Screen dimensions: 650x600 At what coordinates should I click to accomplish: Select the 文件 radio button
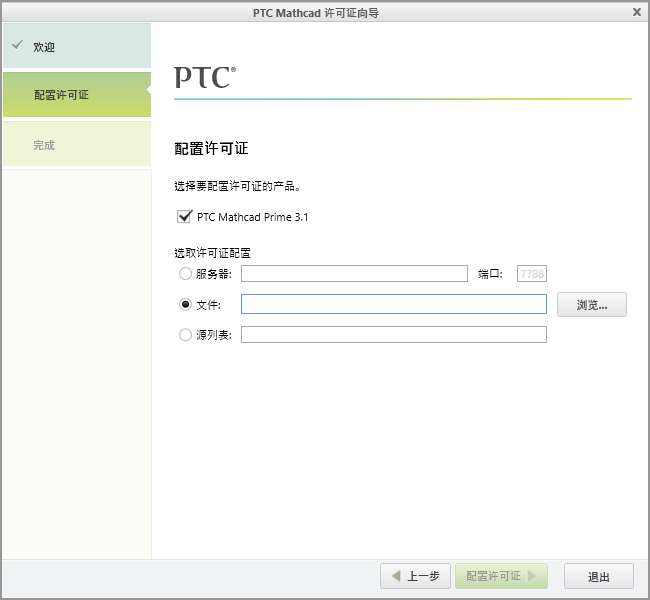click(x=185, y=304)
